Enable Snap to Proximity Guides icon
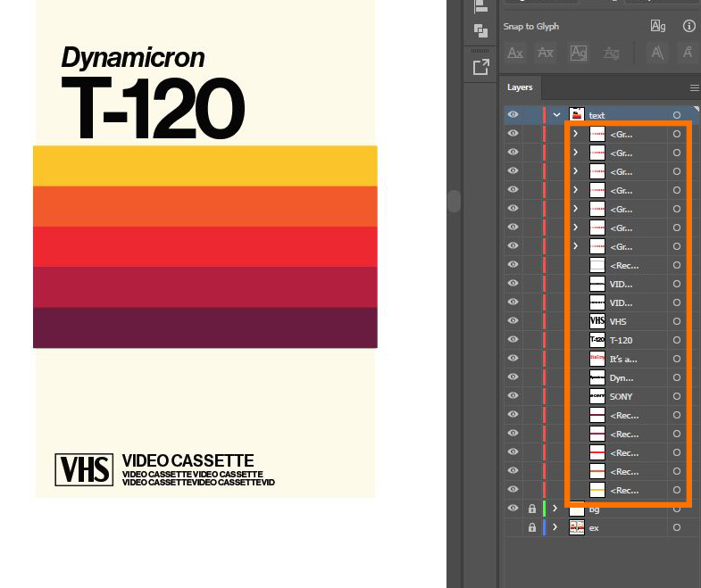This screenshot has width=701, height=588. [611, 54]
